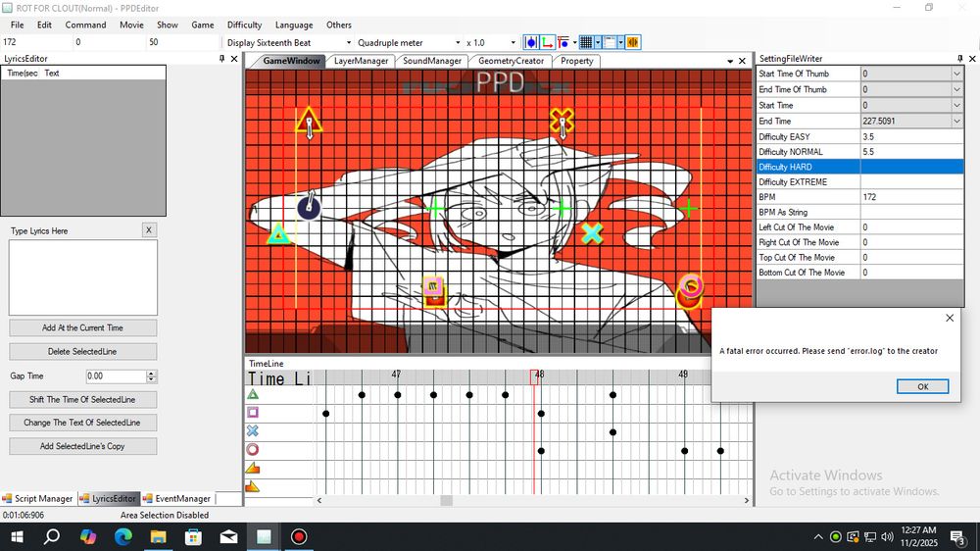Switch to the EventManager tab
The width and height of the screenshot is (980, 551).
pyautogui.click(x=176, y=498)
